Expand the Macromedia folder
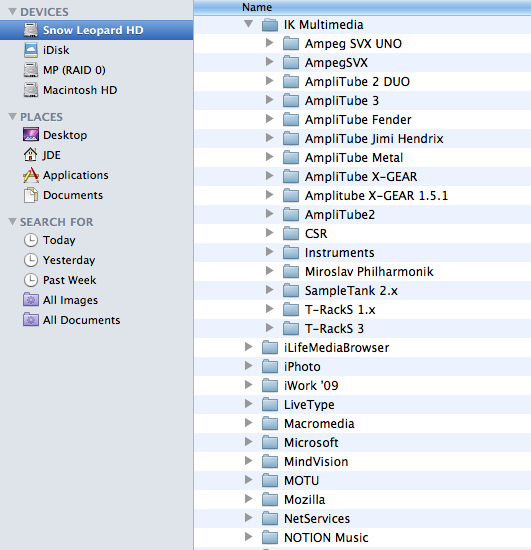The image size is (531, 550). pos(248,423)
